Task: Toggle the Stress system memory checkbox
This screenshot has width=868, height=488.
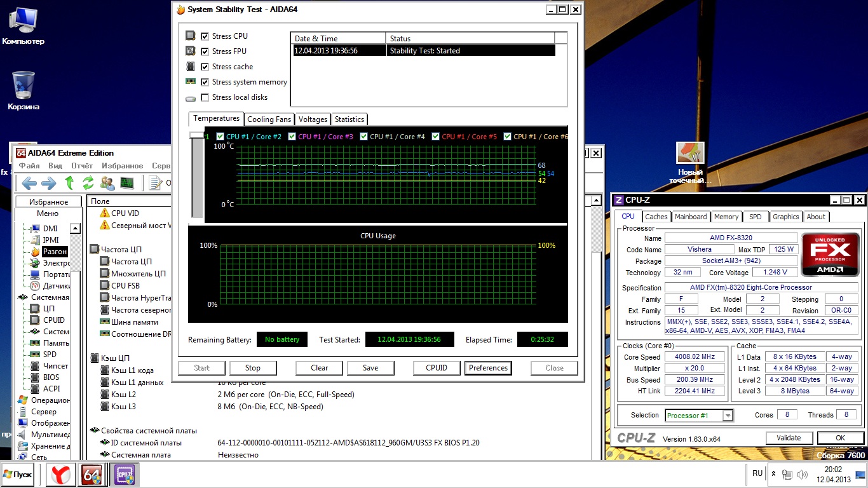Action: coord(205,82)
